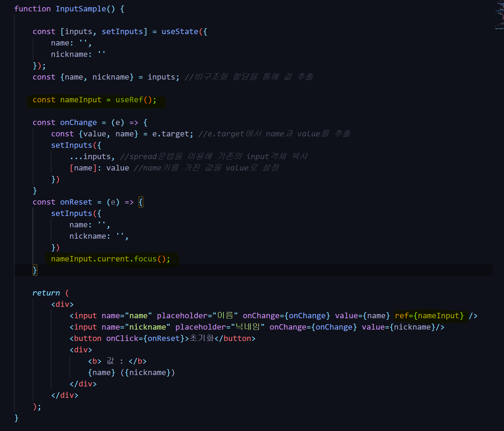
Task: Click the closing brace of the onReset function
Action: (35, 270)
